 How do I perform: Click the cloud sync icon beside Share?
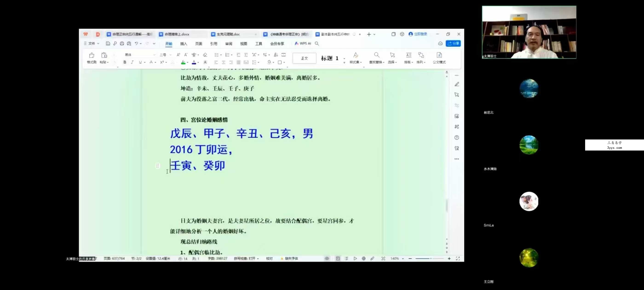pyautogui.click(x=440, y=43)
